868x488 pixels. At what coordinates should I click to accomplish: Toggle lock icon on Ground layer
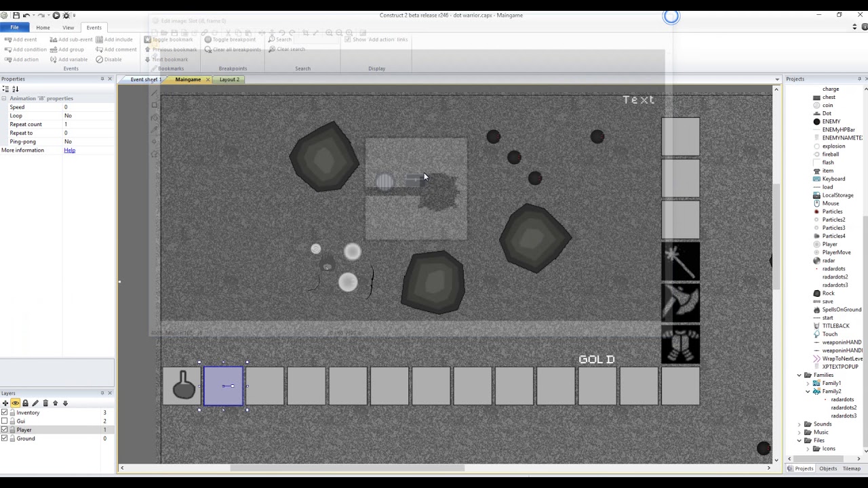click(12, 439)
